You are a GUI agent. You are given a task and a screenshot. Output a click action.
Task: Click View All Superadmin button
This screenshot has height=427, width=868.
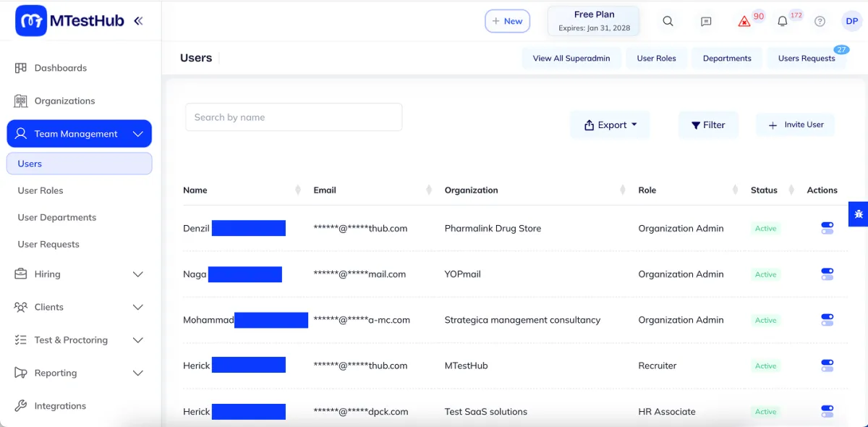(571, 59)
